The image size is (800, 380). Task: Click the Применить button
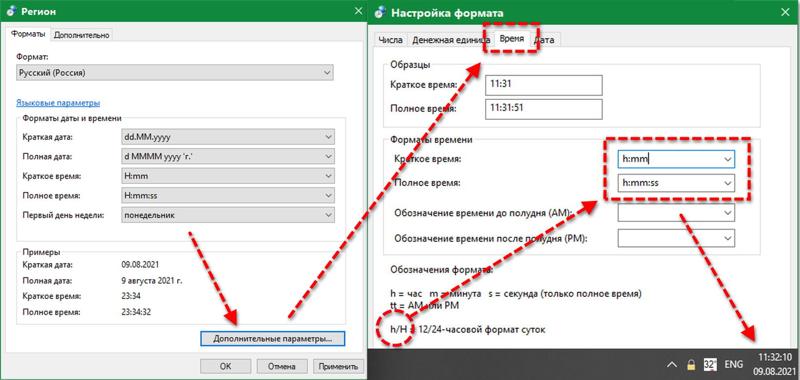pyautogui.click(x=338, y=366)
